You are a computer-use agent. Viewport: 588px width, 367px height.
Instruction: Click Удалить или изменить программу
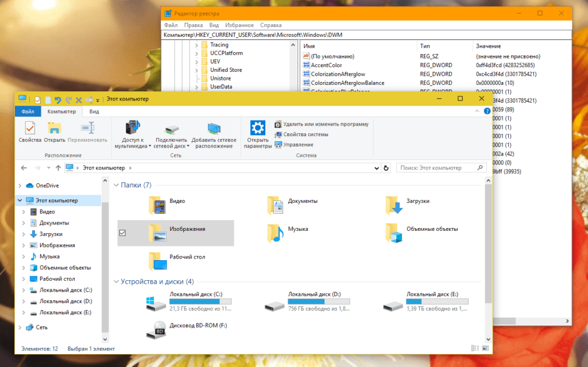pyautogui.click(x=325, y=124)
